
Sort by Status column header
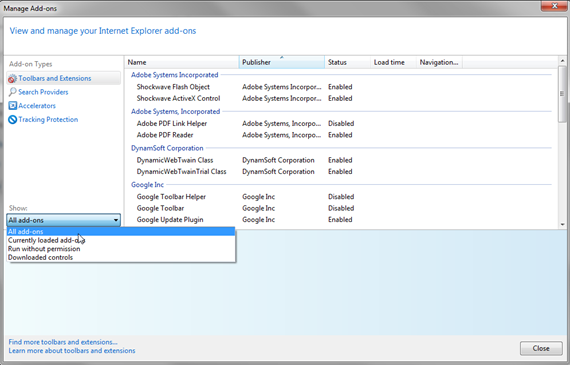pos(347,62)
